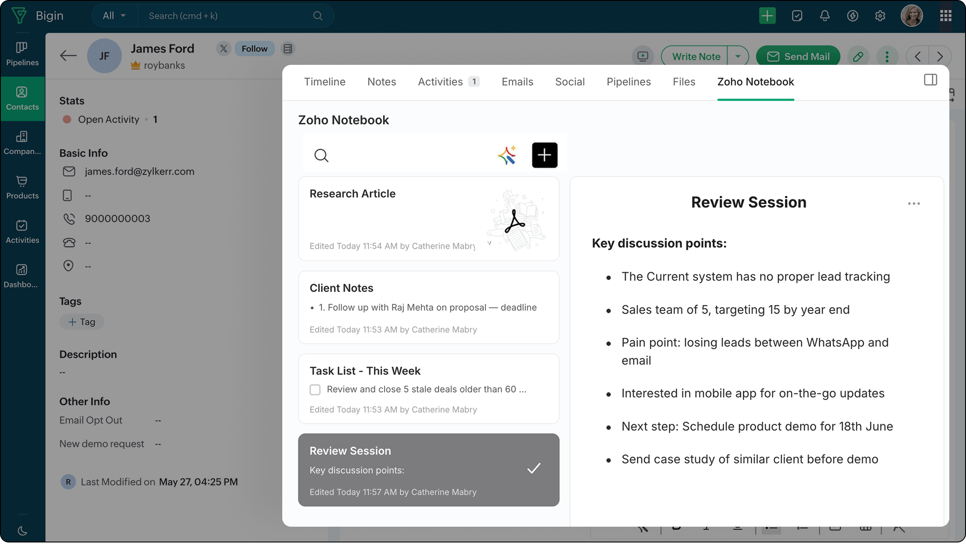This screenshot has height=560, width=966.
Task: Go to next contact arrow
Action: (x=940, y=57)
